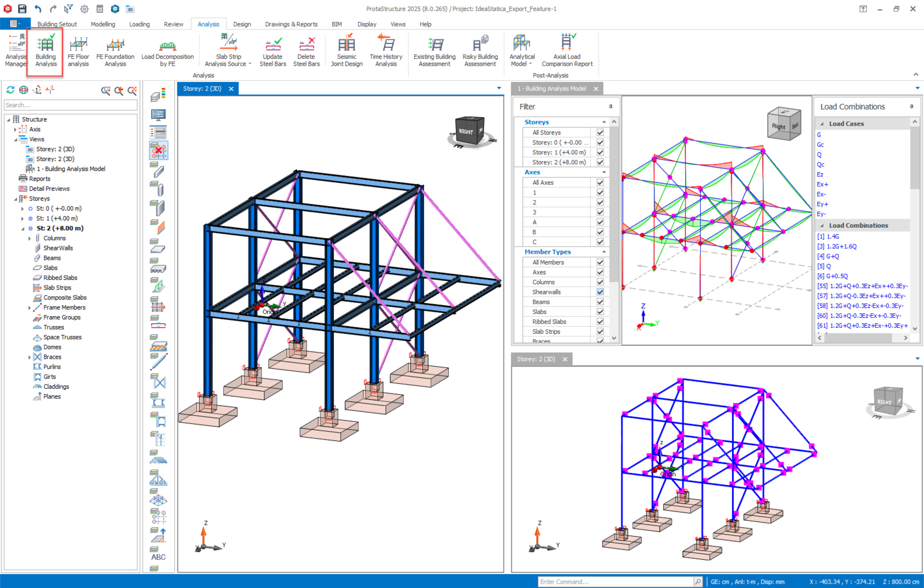The image size is (924, 588).
Task: Open the Modelling ribbon tab
Action: click(x=103, y=24)
